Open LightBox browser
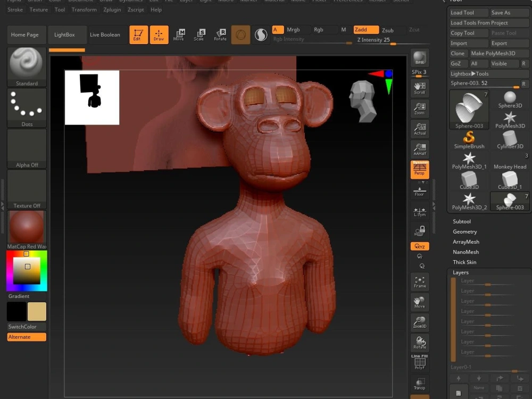 [67, 35]
